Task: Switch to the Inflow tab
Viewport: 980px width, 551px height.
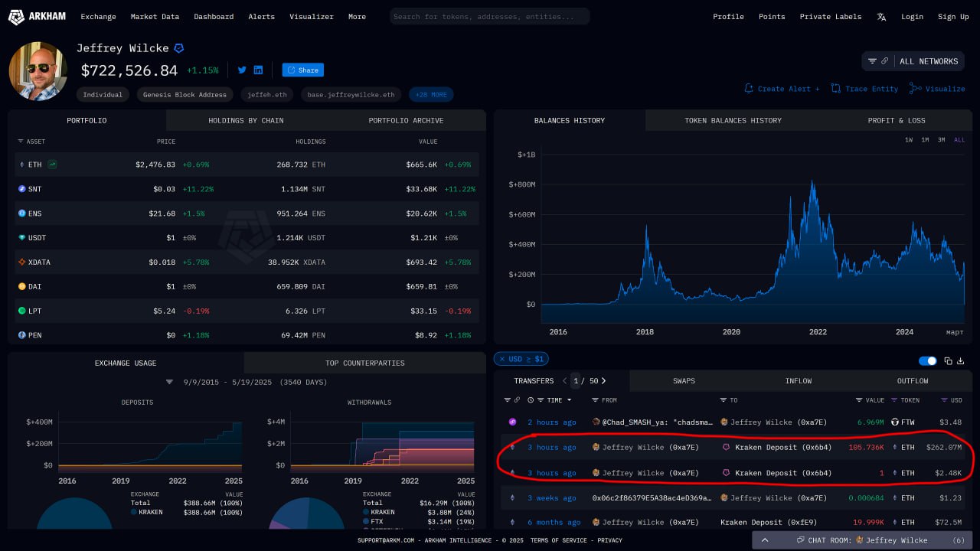Action: 798,381
